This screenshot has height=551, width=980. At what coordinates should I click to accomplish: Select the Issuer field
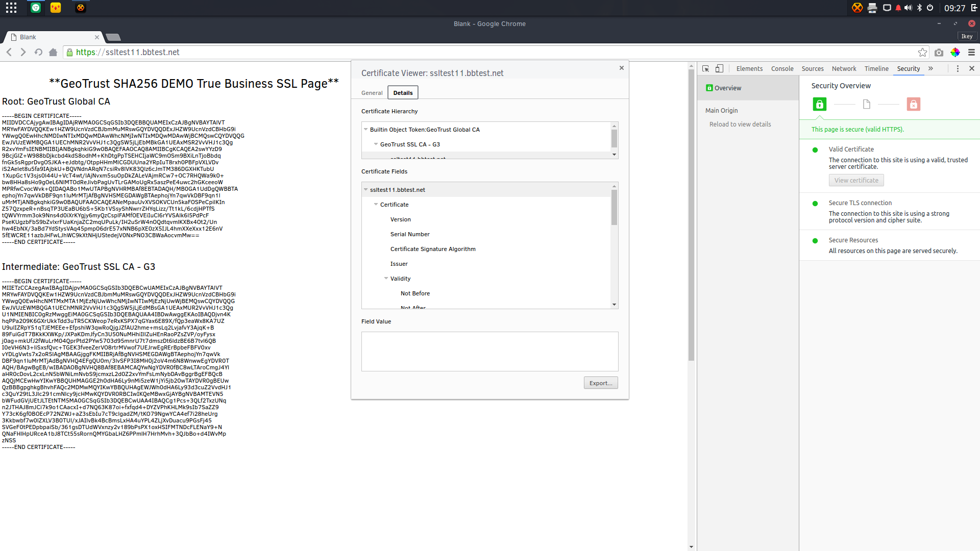[x=399, y=264]
